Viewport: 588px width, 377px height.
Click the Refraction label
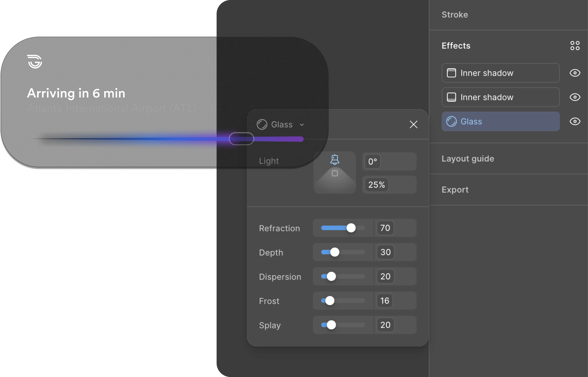[279, 228]
